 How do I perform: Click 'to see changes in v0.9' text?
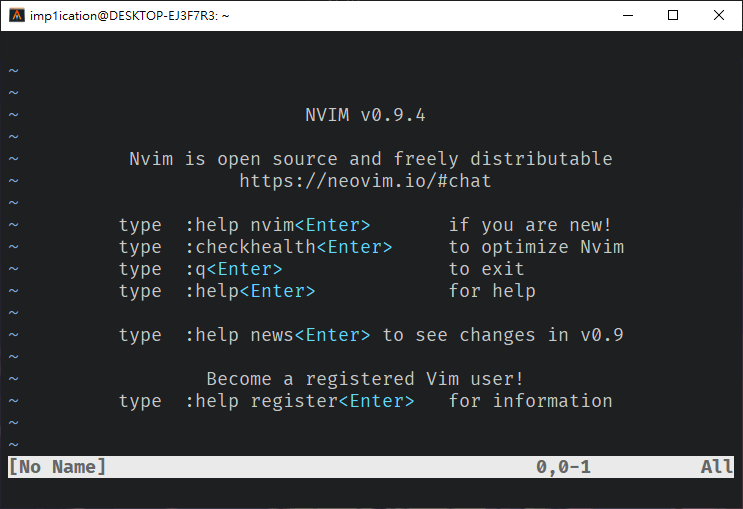(x=503, y=335)
